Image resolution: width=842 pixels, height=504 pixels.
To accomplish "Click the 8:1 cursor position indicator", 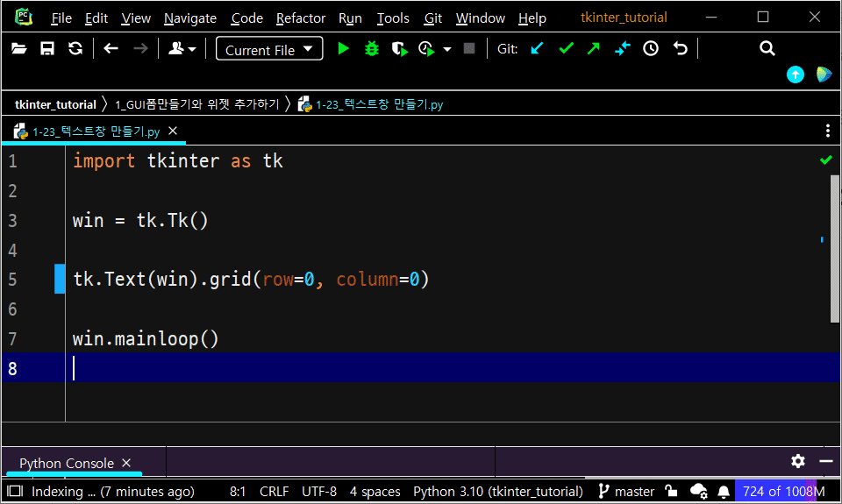I will point(238,492).
